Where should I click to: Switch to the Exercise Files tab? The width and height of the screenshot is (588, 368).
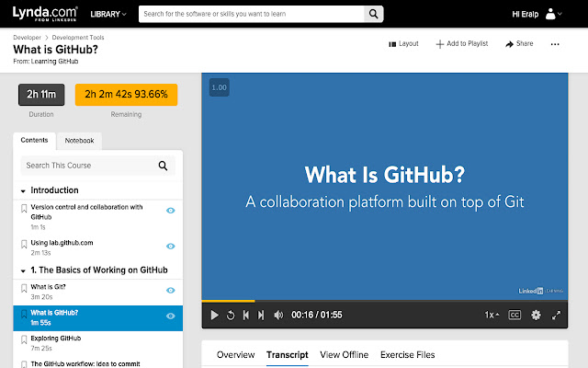tap(407, 354)
